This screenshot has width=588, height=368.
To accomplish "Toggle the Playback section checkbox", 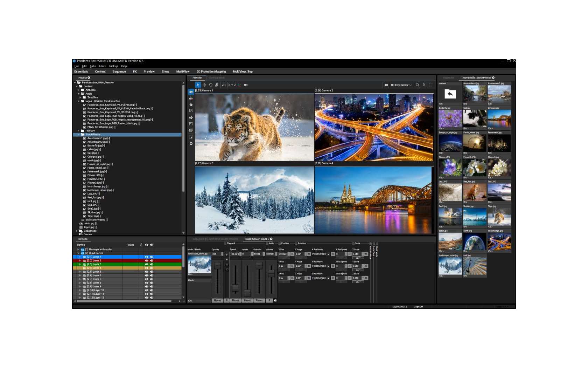I will coord(225,244).
